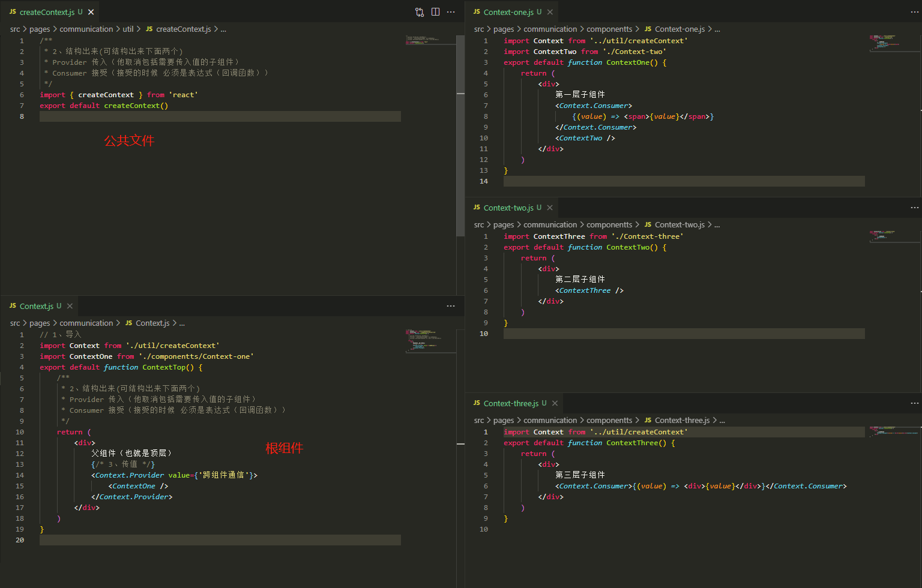Click 'react' string in createContext.js import

click(x=183, y=95)
